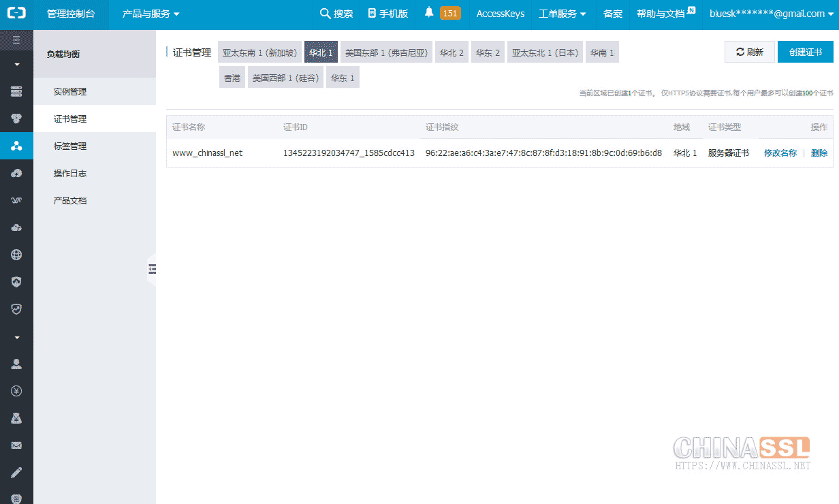Click 修改名称 link for www_chinassl_net
This screenshot has width=839, height=504.
(780, 153)
